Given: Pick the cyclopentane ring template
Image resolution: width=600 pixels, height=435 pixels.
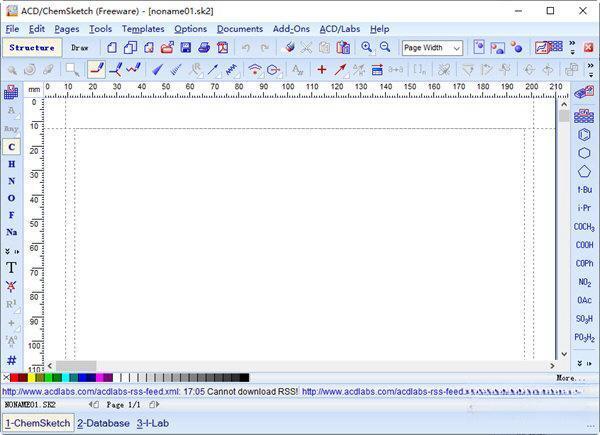Looking at the screenshot, I should (584, 170).
